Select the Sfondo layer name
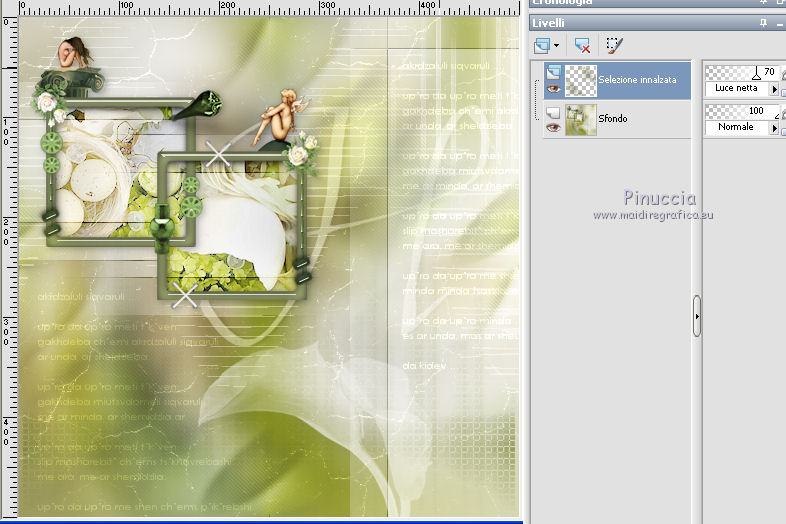The height and width of the screenshot is (524, 786). click(x=613, y=119)
